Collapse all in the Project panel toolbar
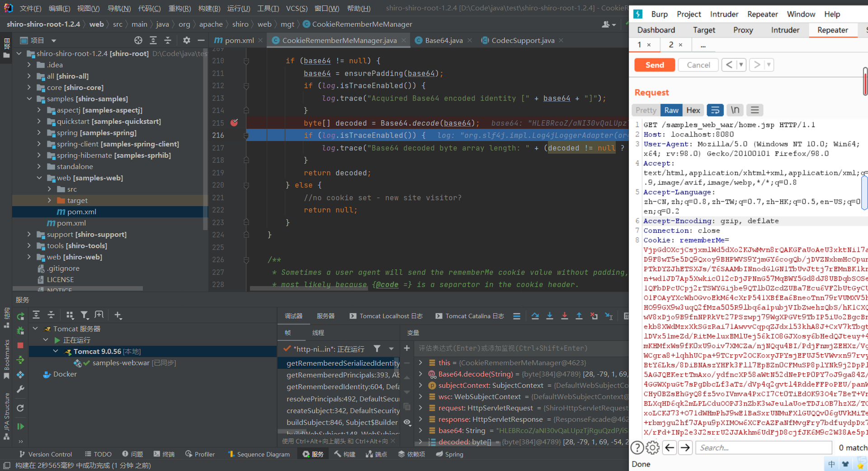 (168, 41)
